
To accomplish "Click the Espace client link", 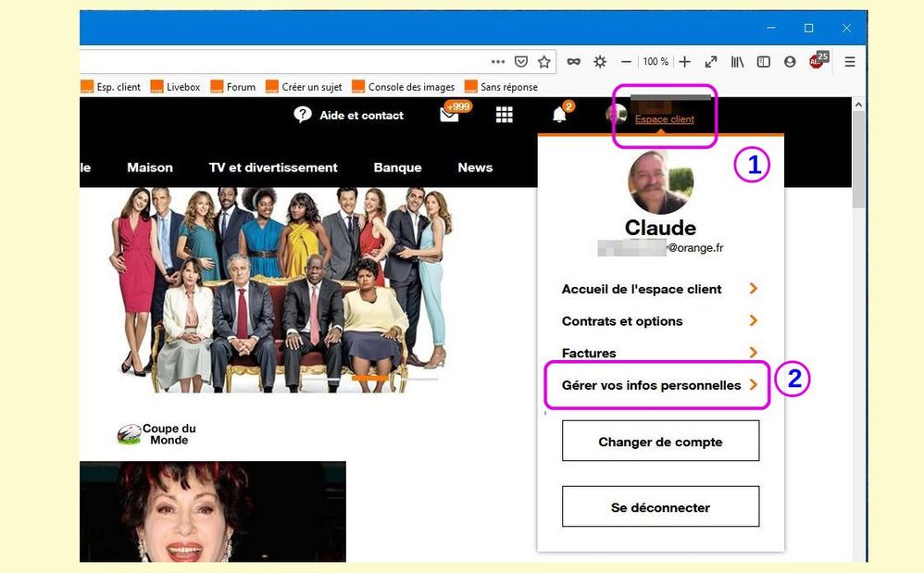I will tap(664, 119).
